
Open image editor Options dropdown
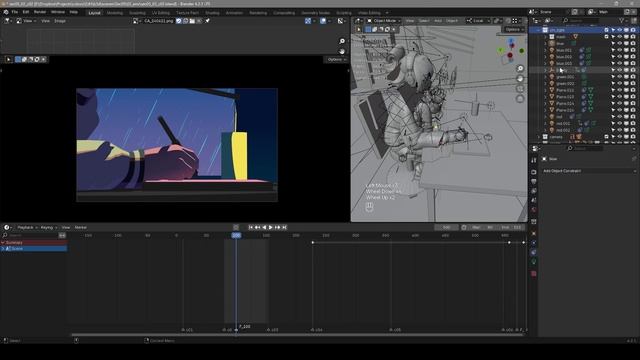click(x=337, y=60)
